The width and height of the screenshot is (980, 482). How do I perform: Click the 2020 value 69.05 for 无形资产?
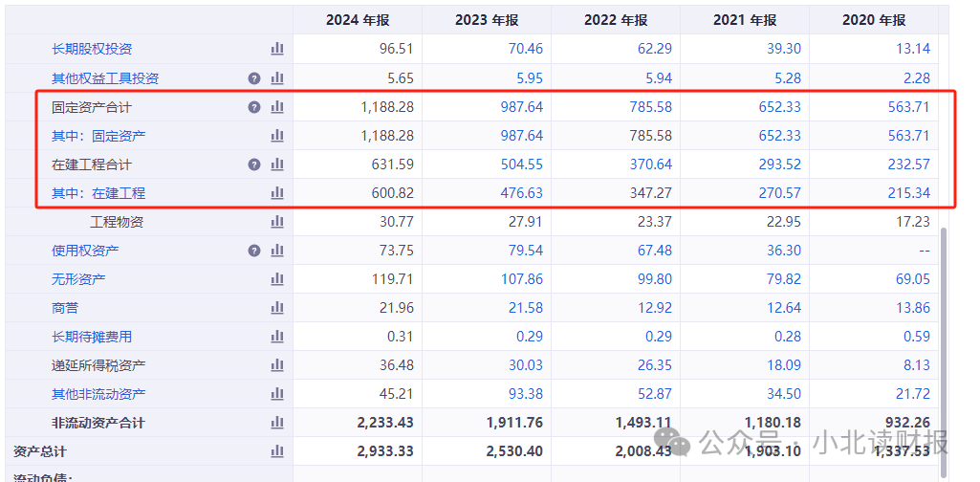(908, 279)
